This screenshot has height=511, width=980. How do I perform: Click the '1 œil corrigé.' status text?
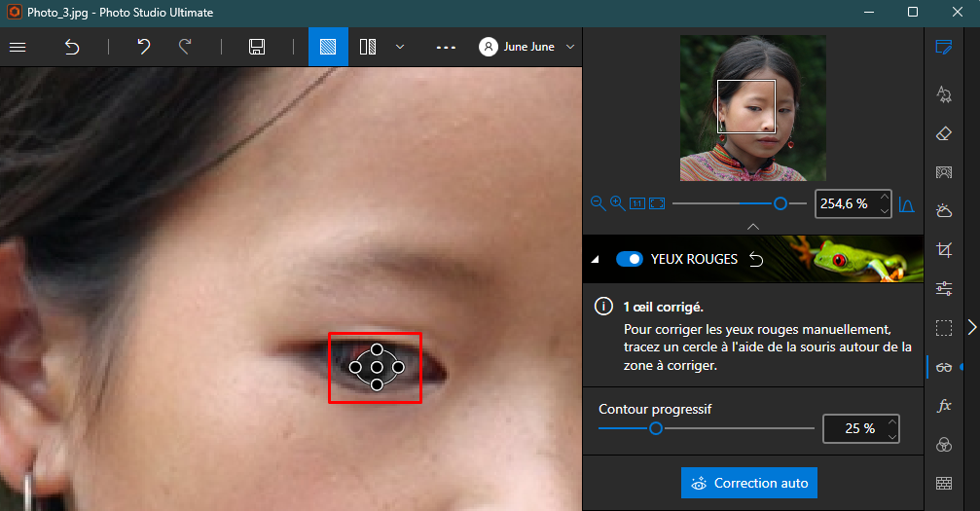[x=663, y=307]
